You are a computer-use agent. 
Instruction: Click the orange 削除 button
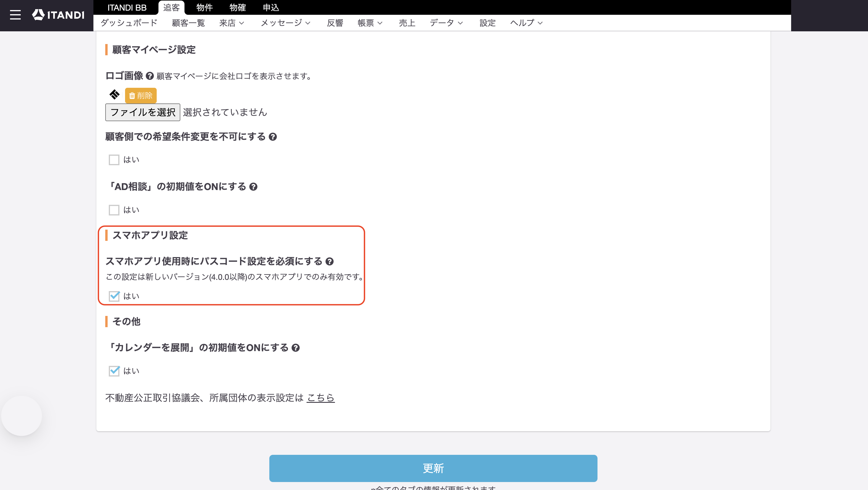[141, 96]
